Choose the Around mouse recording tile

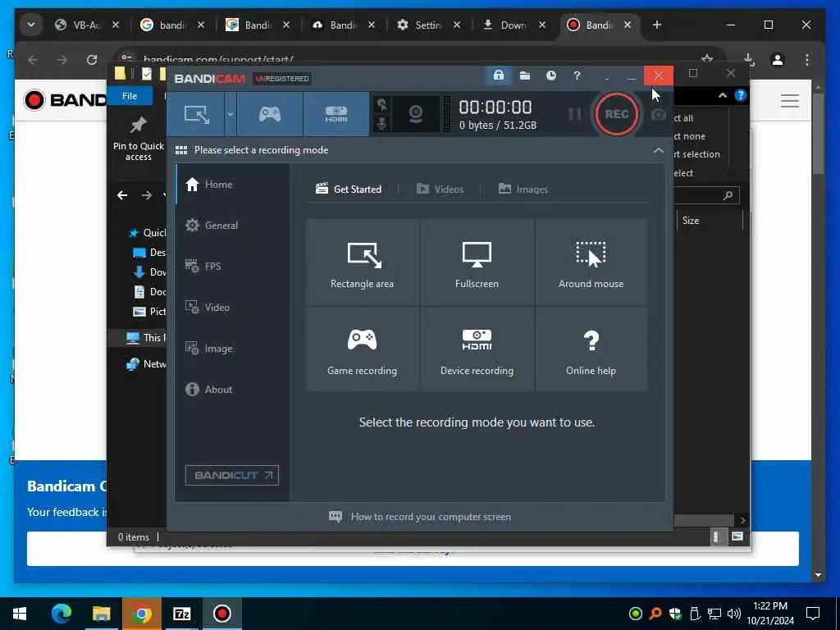591,262
